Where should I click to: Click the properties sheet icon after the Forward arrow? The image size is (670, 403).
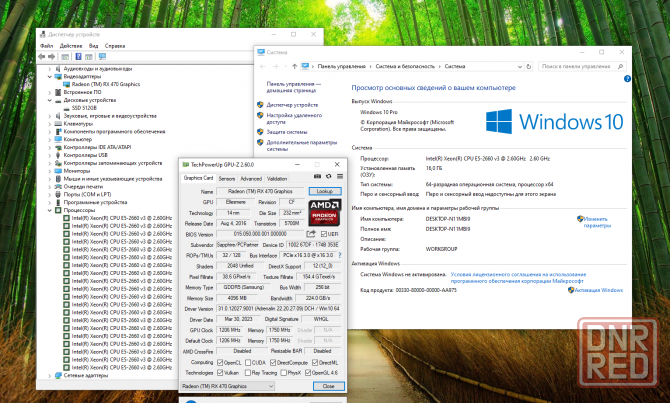pos(65,56)
